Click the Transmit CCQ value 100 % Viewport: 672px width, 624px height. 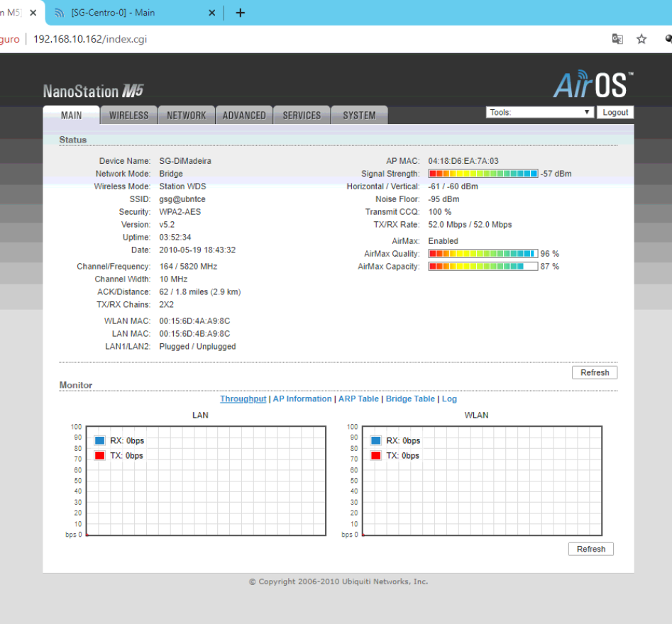[440, 212]
